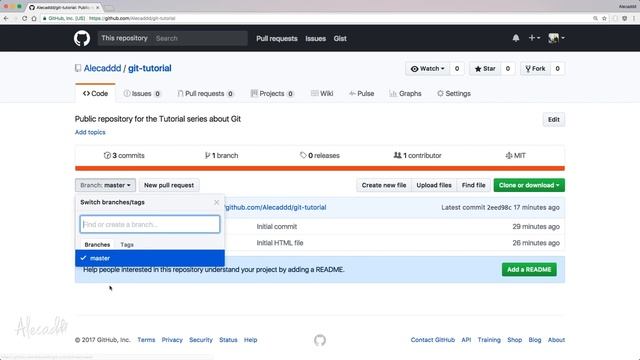Open the plus create-new menu
Screen dimensions: 640x360
534,38
